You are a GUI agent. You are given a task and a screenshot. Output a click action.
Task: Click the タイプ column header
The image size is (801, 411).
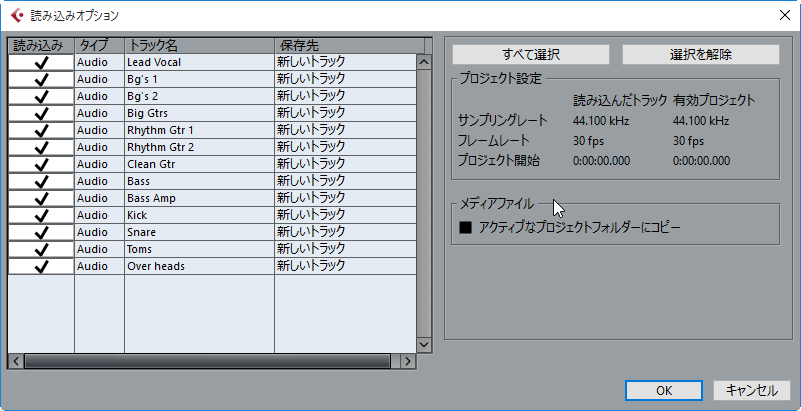click(x=100, y=45)
